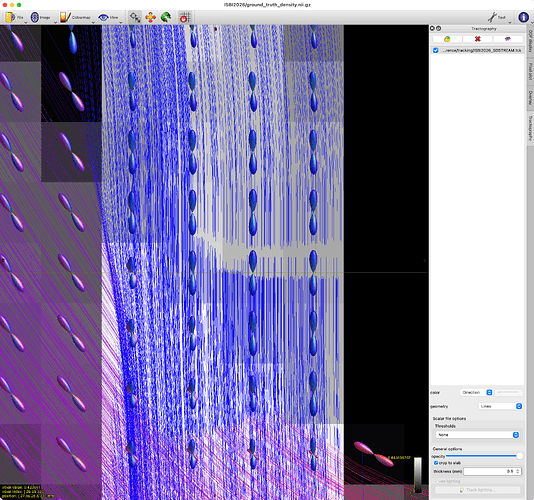This screenshot has height=500, width=534.
Task: Click the colour bar in viewport corner
Action: click(418, 475)
